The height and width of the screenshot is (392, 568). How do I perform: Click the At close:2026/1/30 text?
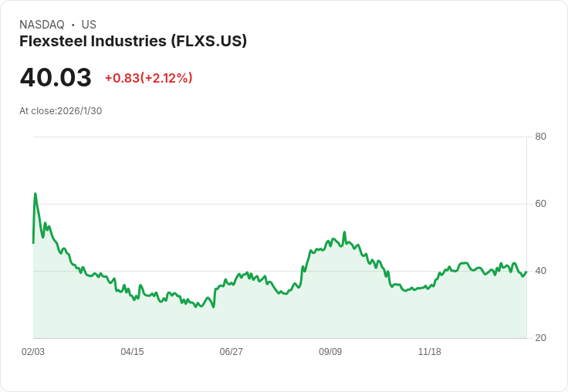coord(60,110)
